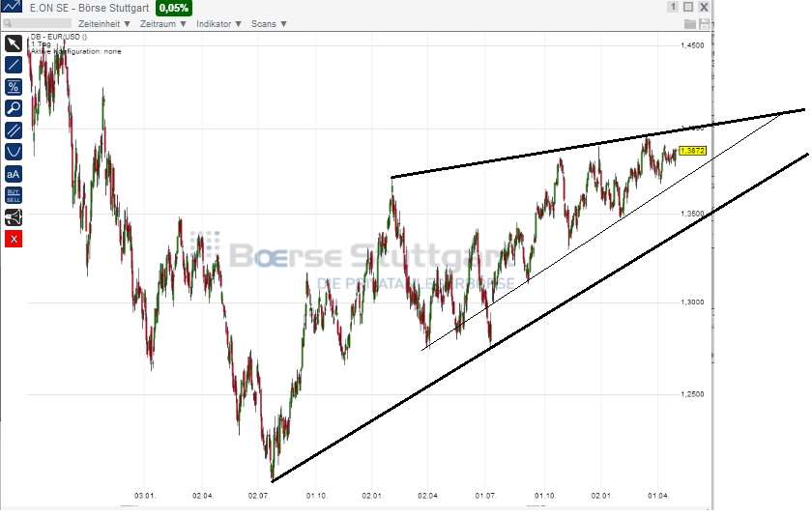
Task: Close the chart panel with X
Action: pos(704,7)
